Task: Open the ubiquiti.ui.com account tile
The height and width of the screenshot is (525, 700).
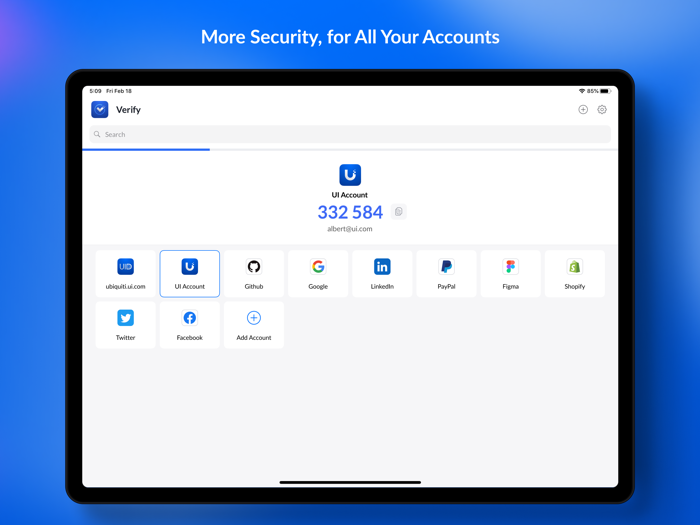Action: [125, 274]
